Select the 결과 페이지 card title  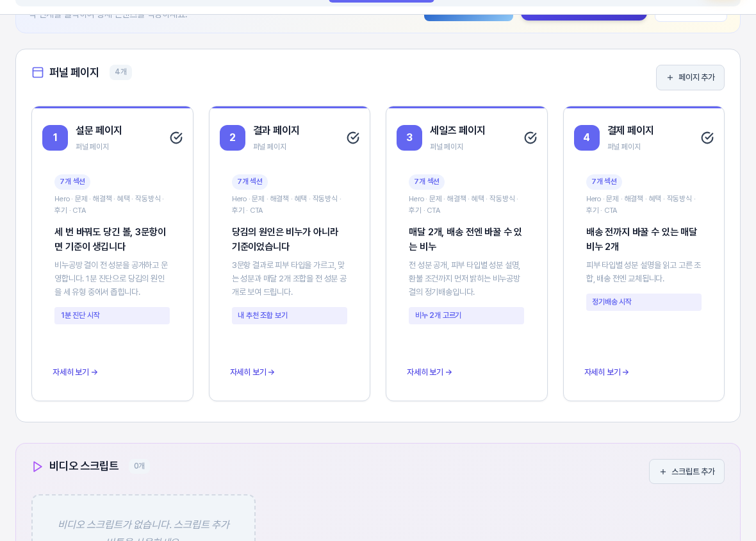point(276,131)
